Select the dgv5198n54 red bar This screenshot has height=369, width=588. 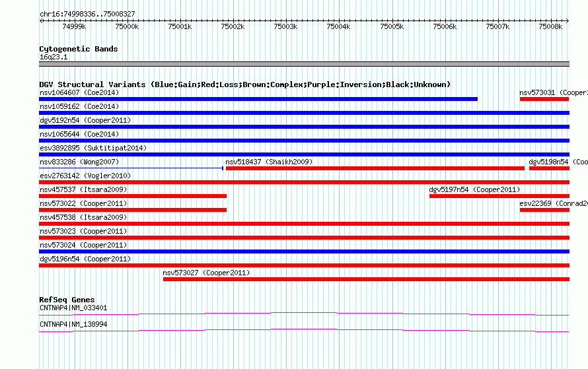pos(550,168)
